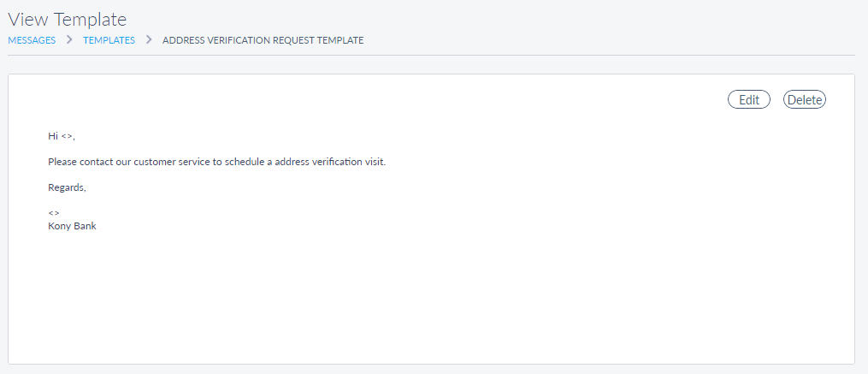Select Address Verification Request Template breadcrumb
Image resolution: width=868 pixels, height=374 pixels.
[263, 40]
